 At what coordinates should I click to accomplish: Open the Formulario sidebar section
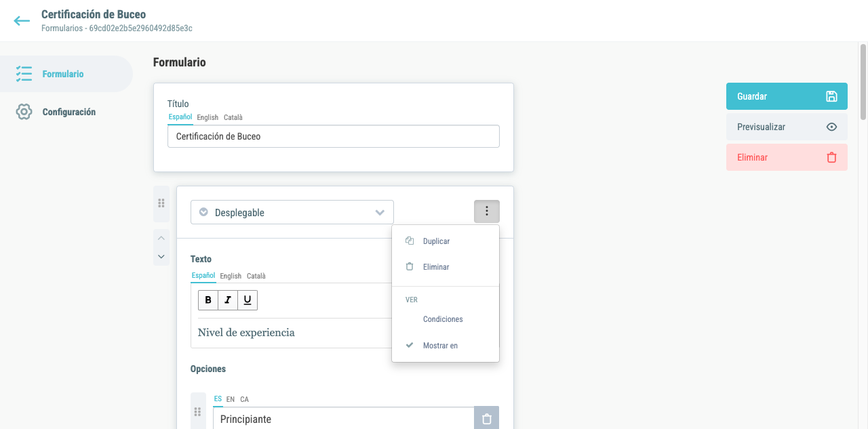[x=66, y=74]
